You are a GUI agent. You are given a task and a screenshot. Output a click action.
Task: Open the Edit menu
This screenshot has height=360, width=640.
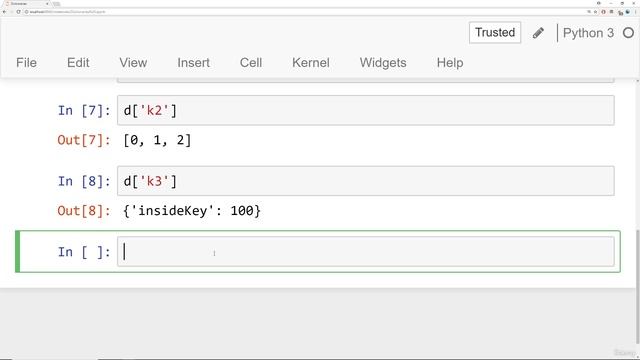pos(78,63)
